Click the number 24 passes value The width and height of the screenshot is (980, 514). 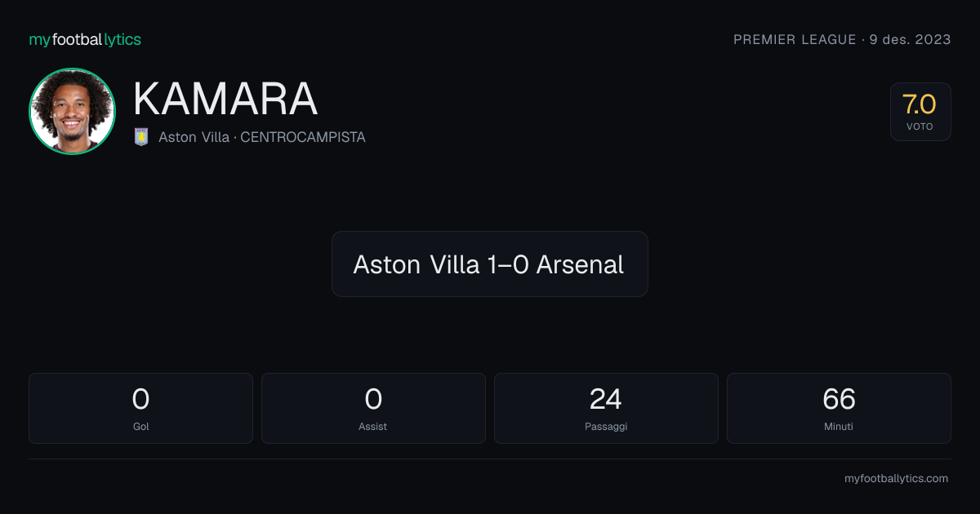coord(606,399)
